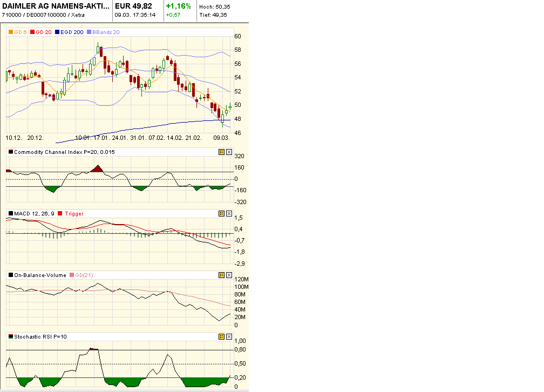This screenshot has width=544, height=392.
Task: Click the 20.12. date axis label
Action: 36,138
